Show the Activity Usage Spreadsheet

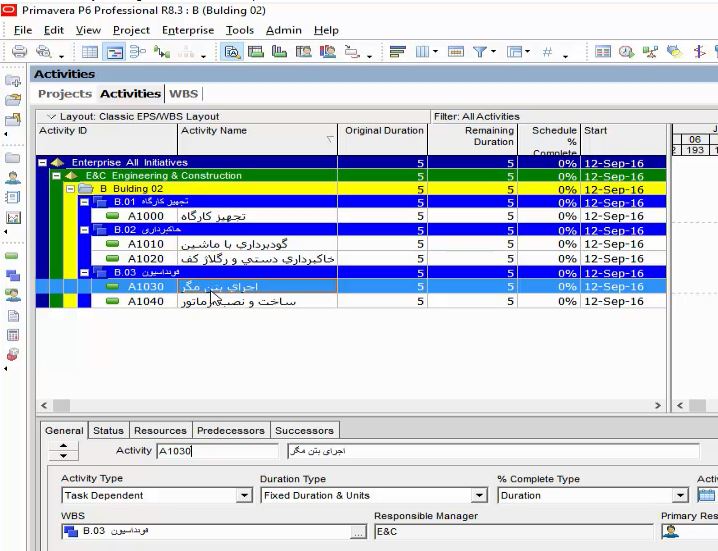pyautogui.click(x=256, y=52)
